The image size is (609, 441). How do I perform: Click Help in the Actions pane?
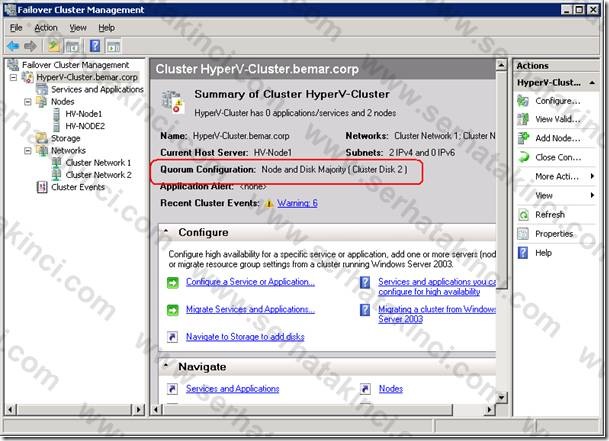543,253
